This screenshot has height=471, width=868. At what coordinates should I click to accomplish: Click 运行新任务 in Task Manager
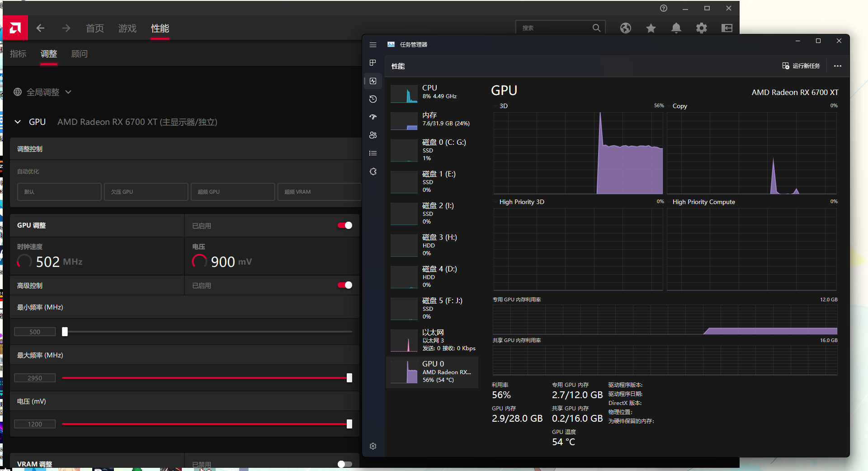coord(801,66)
